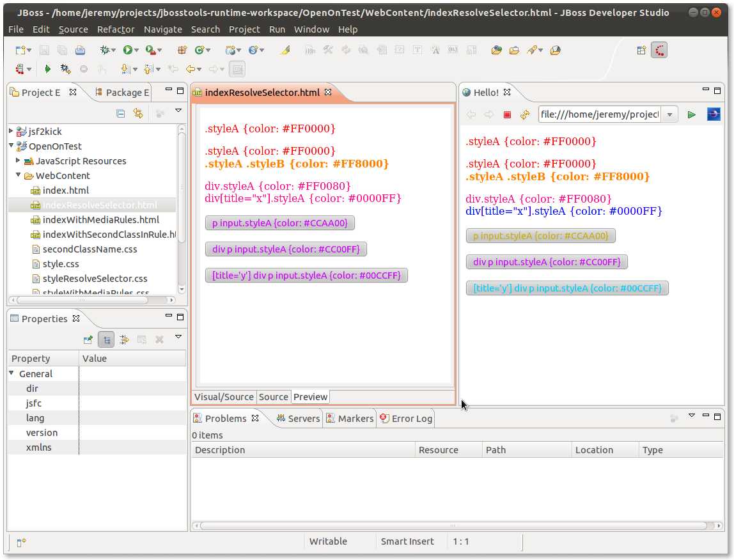
Task: Click the green Run toolbar button
Action: (128, 50)
